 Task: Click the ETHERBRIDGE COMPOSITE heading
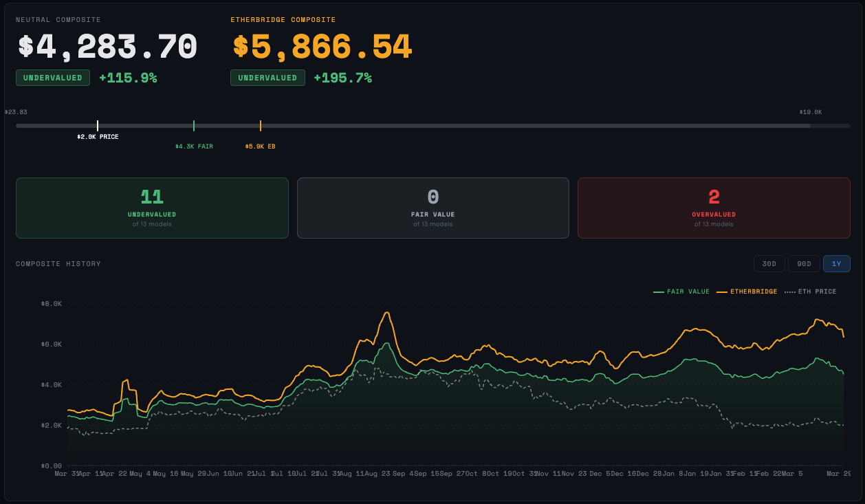[283, 20]
